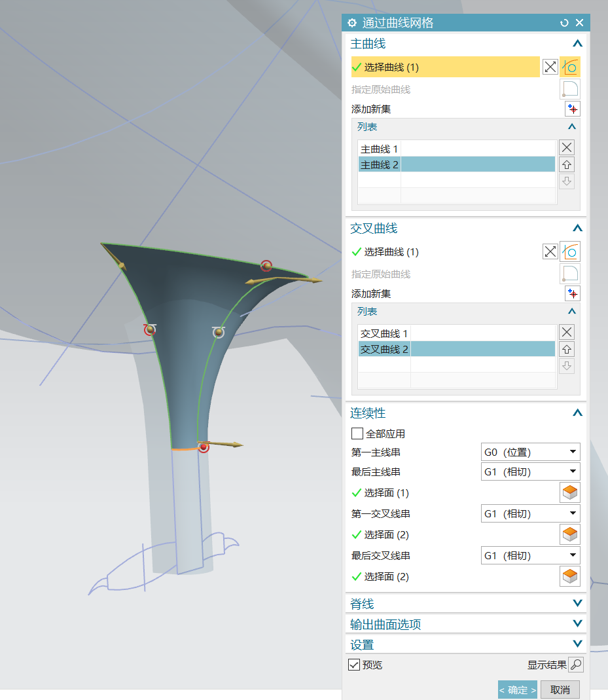Image resolution: width=608 pixels, height=700 pixels.
Task: Click the 选择面 face icon for 第一交叉线串
Action: point(569,534)
